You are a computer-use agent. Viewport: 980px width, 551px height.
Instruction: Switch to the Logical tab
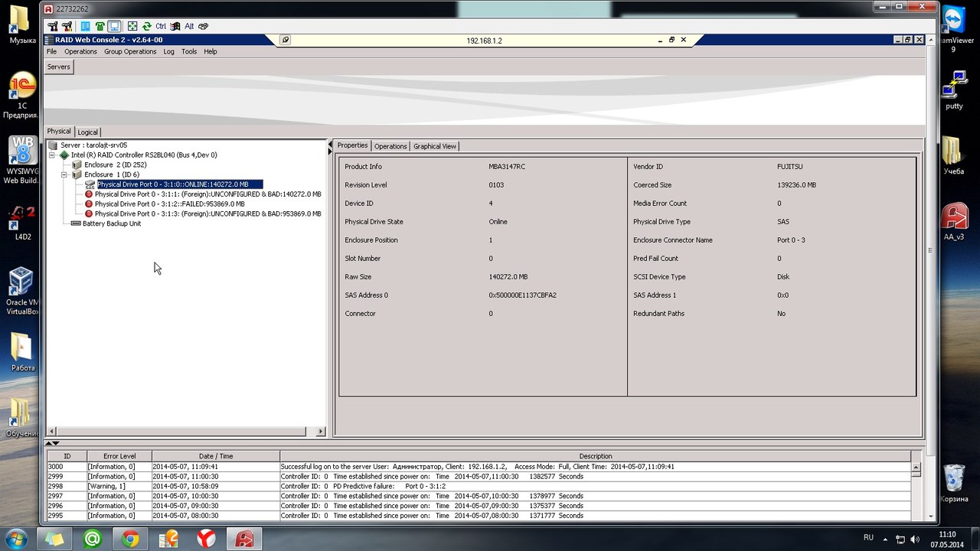coord(87,132)
